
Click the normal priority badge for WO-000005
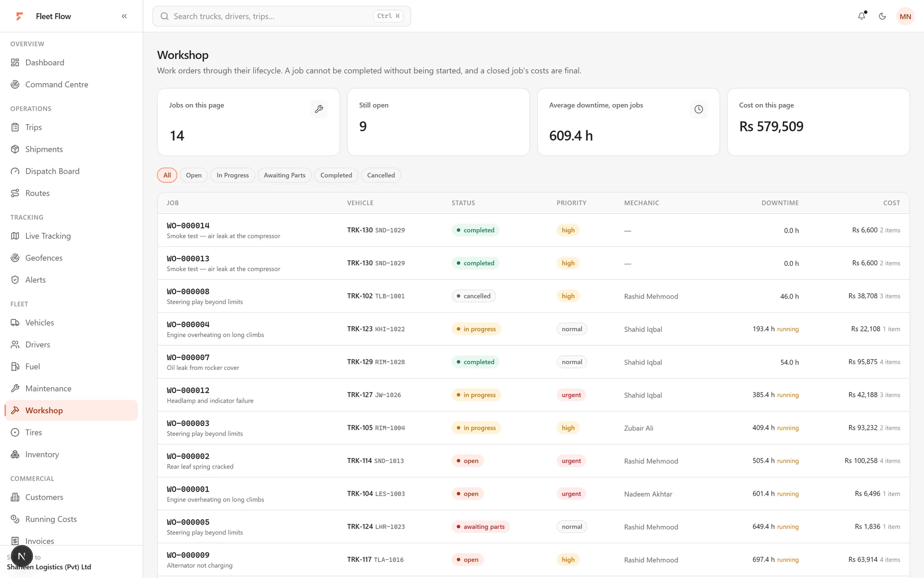pyautogui.click(x=572, y=527)
